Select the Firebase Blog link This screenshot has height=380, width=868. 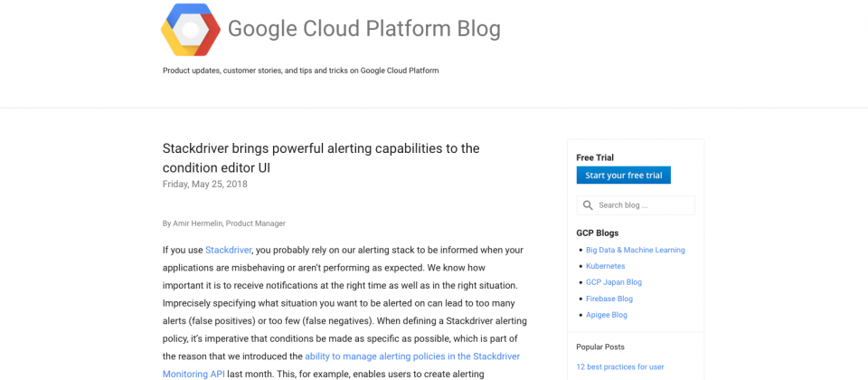tap(609, 299)
